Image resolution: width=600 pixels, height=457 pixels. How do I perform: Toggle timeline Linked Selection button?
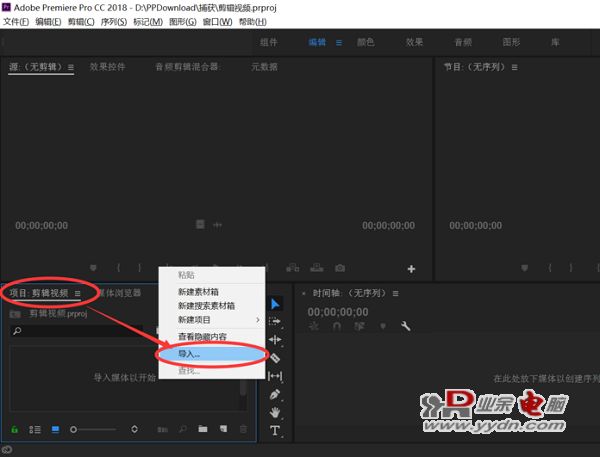(360, 326)
